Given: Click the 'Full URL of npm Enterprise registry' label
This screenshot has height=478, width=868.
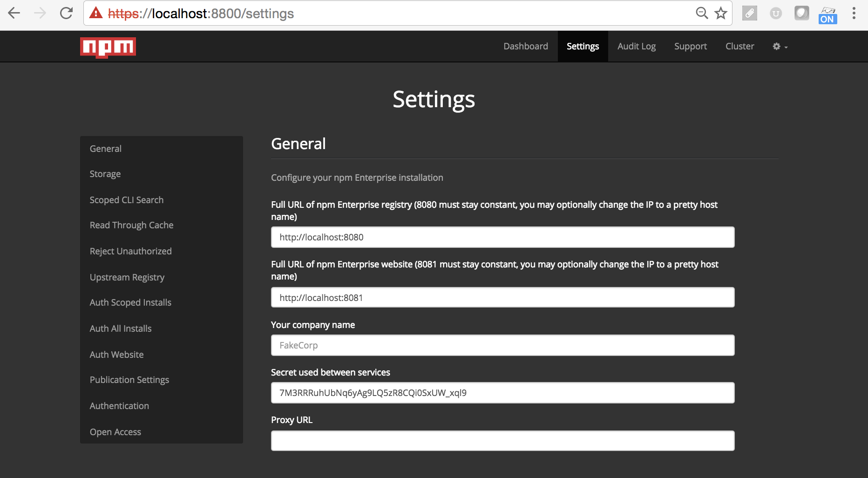Looking at the screenshot, I should coord(495,211).
